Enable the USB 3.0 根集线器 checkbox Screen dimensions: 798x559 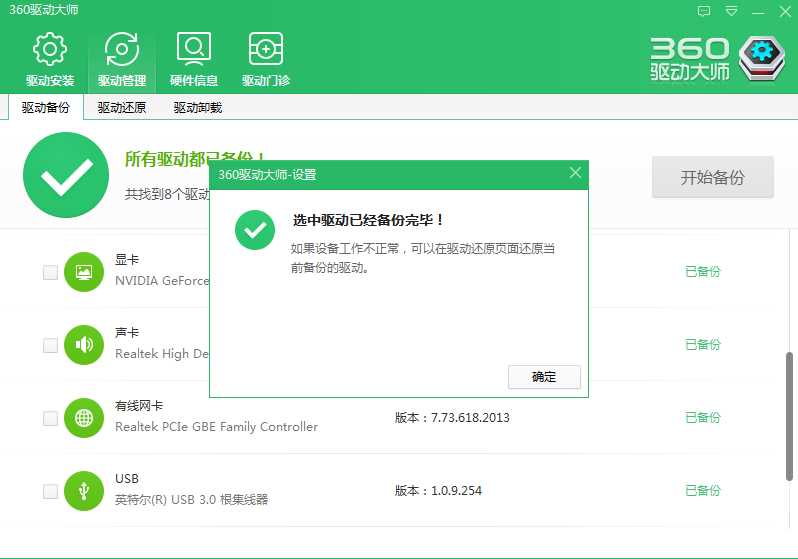click(50, 491)
